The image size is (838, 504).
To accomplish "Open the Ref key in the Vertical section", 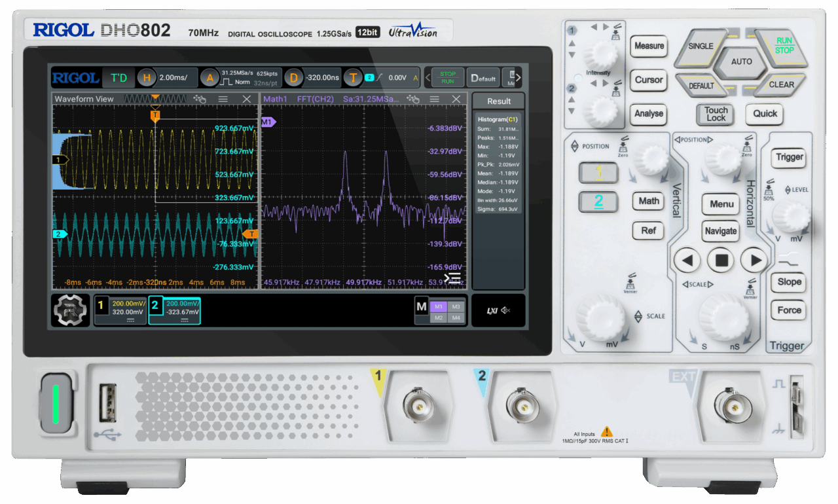I will point(648,230).
